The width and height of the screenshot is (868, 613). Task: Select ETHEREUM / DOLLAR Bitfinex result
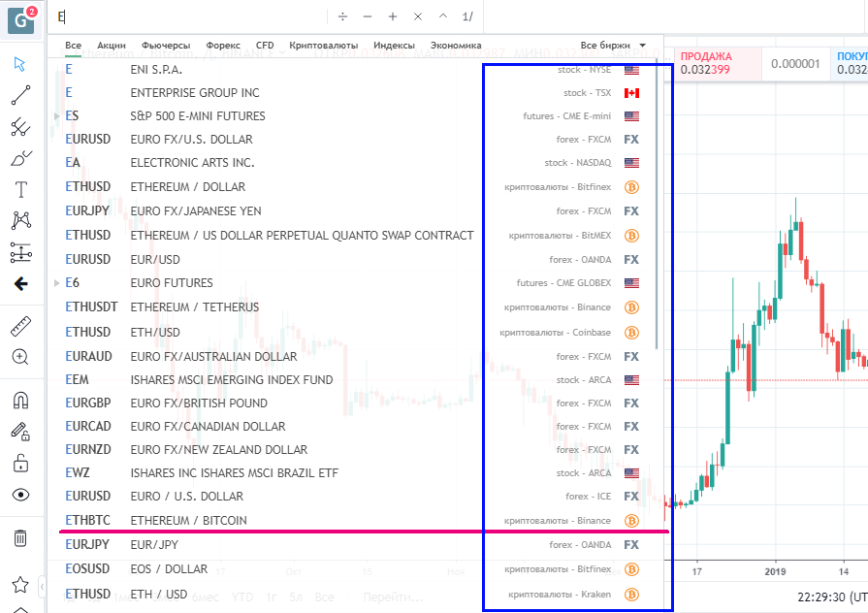tap(354, 187)
